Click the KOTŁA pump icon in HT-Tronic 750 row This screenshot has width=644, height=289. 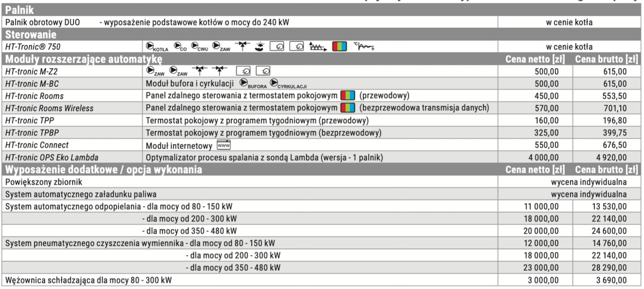(157, 47)
